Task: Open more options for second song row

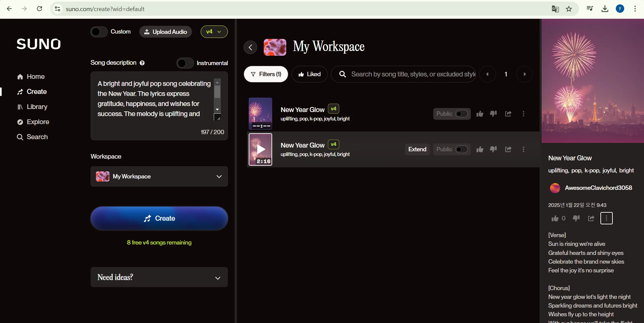Action: (524, 149)
